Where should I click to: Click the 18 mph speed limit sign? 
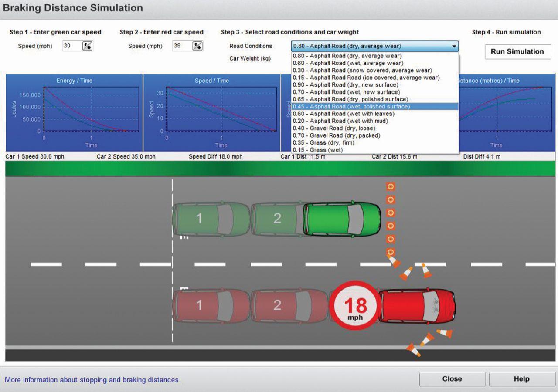click(355, 306)
